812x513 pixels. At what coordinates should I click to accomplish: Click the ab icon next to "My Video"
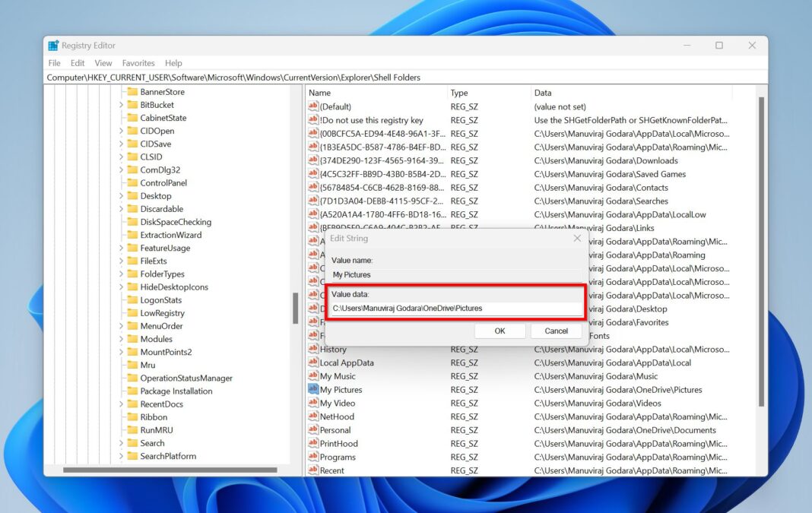(x=312, y=403)
